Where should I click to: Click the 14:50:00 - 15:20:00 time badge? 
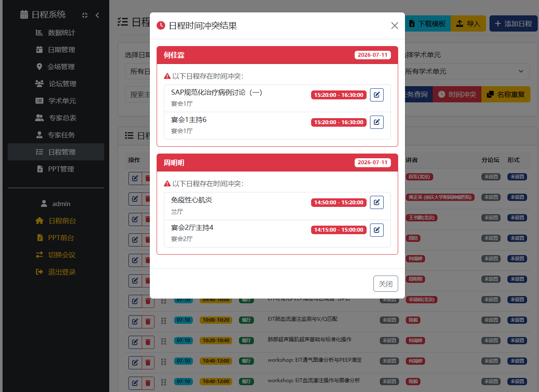339,203
